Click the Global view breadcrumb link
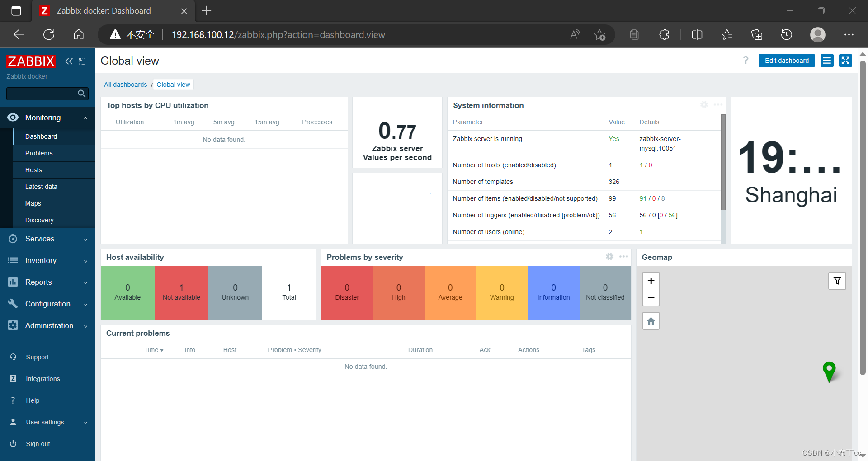This screenshot has height=461, width=868. [x=173, y=85]
